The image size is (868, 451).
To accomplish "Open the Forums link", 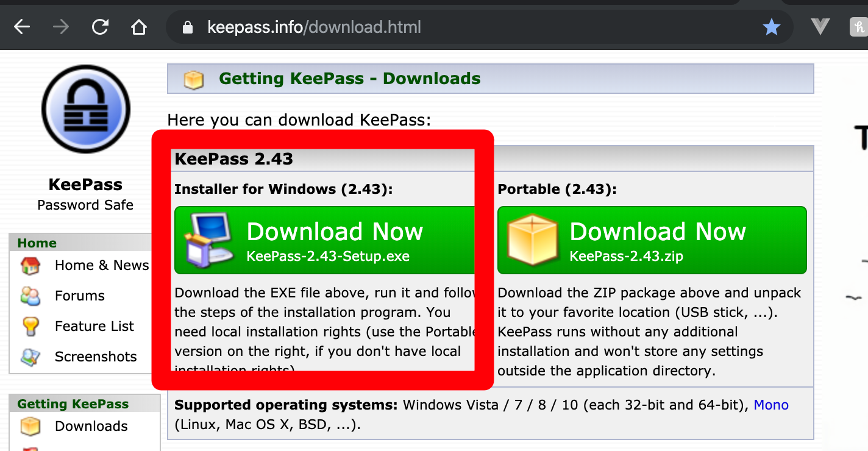I will pyautogui.click(x=80, y=296).
